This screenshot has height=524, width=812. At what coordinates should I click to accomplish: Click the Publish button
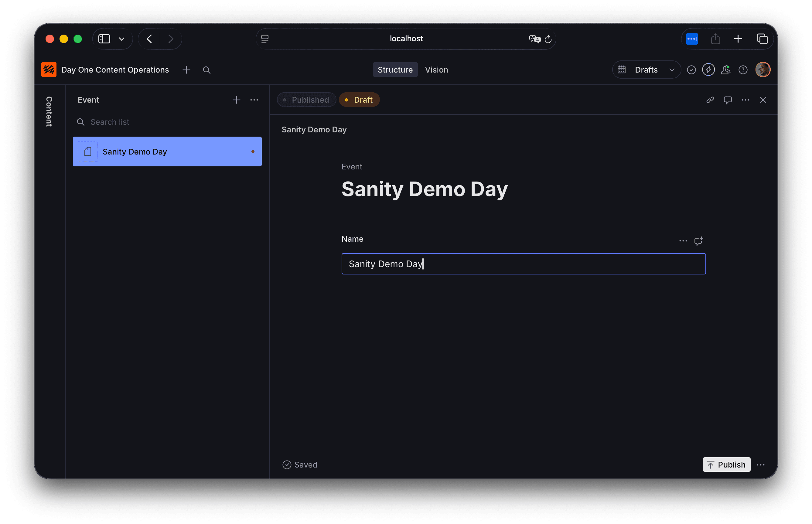726,465
